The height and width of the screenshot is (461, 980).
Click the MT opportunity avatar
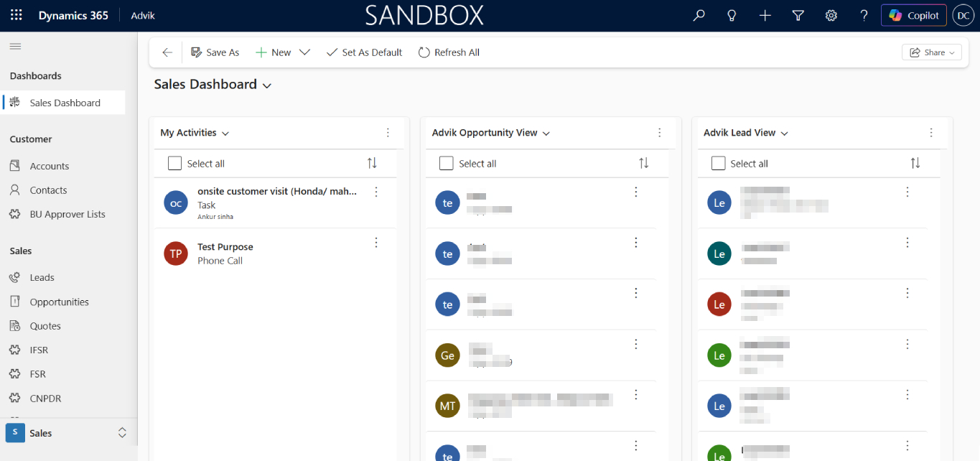(447, 406)
